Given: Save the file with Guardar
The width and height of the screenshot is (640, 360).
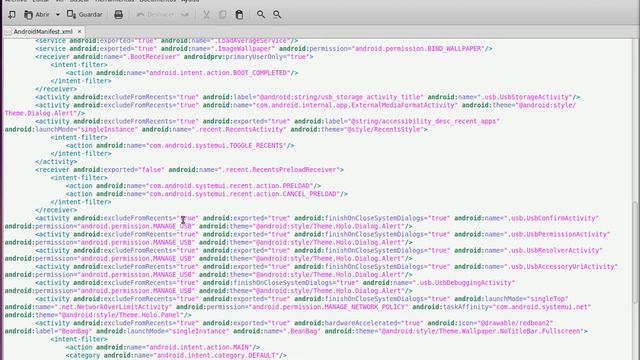Looking at the screenshot, I should point(84,15).
